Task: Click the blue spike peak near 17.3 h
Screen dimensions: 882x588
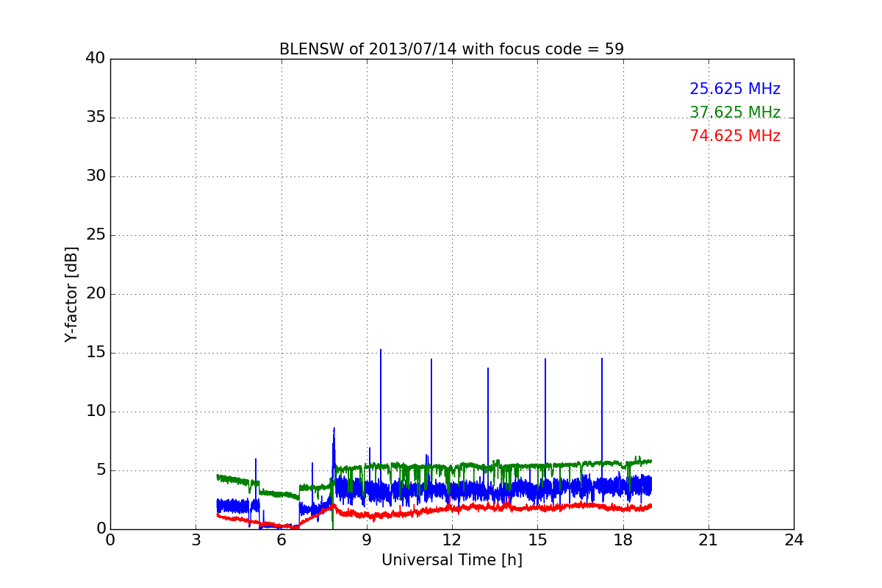Action: point(602,359)
